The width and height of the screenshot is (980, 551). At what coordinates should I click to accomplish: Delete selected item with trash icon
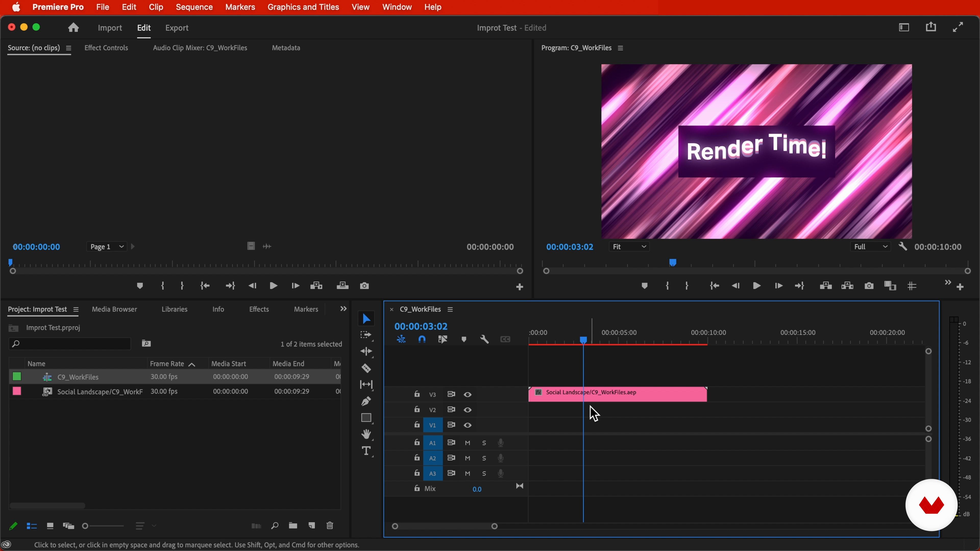[330, 526]
